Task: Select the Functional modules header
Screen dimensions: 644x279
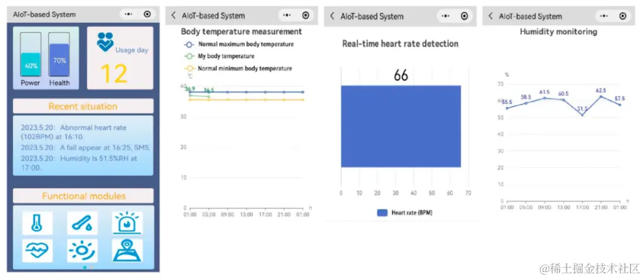Action: pyautogui.click(x=83, y=196)
